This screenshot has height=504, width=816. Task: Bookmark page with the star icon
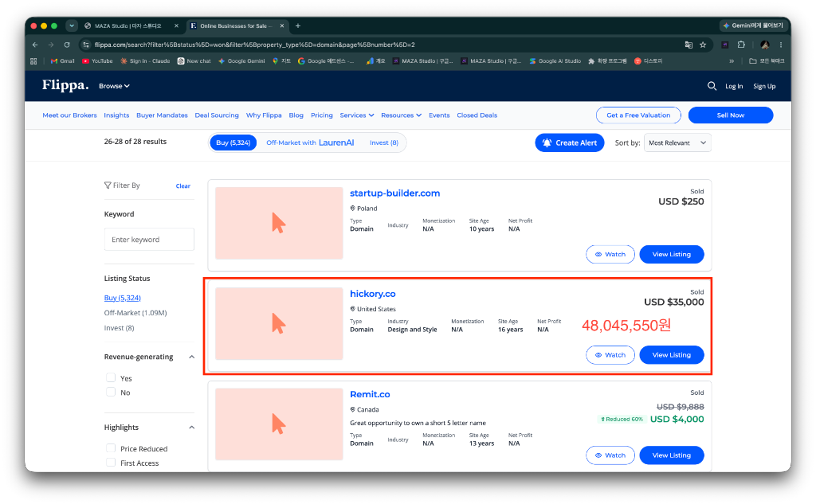tap(703, 45)
